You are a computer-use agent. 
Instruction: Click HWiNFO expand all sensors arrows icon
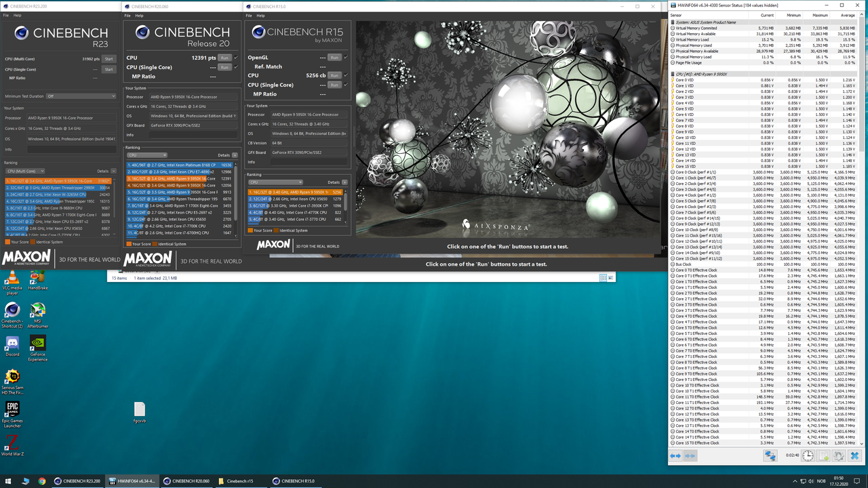pyautogui.click(x=675, y=456)
